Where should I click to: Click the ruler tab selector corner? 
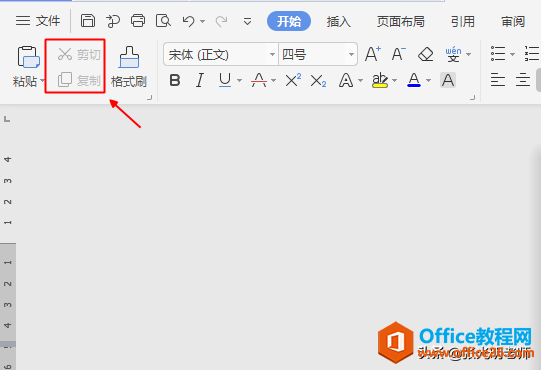coord(7,119)
